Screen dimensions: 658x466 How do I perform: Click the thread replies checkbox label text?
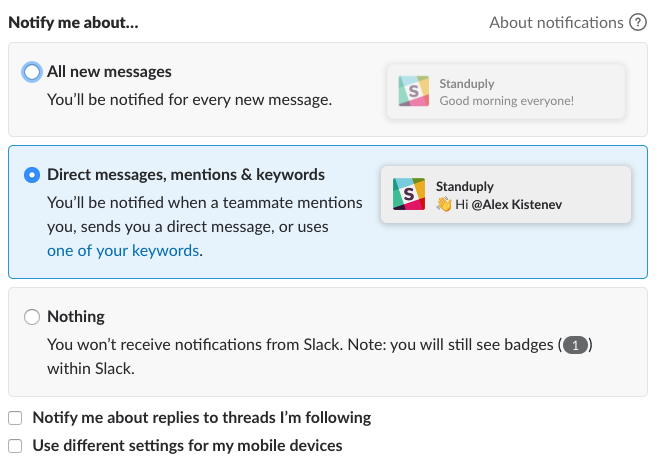[202, 418]
